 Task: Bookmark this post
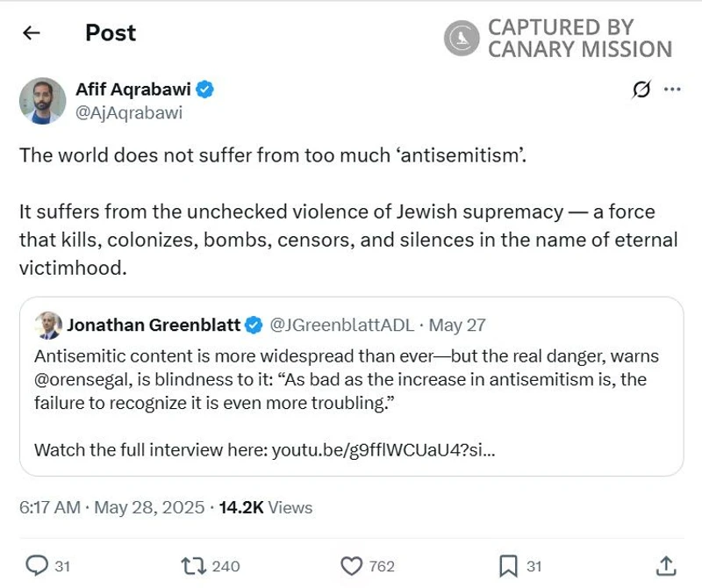click(x=508, y=566)
